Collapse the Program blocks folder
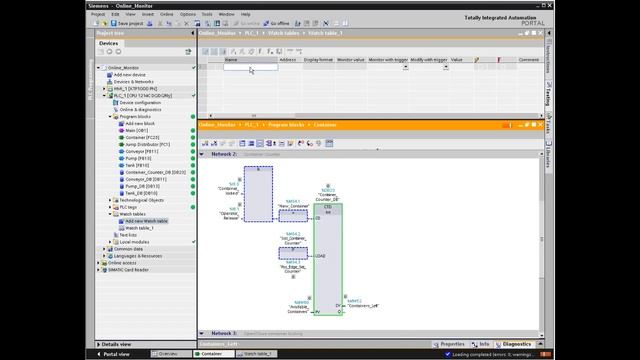Image resolution: width=640 pixels, height=360 pixels. coord(110,116)
